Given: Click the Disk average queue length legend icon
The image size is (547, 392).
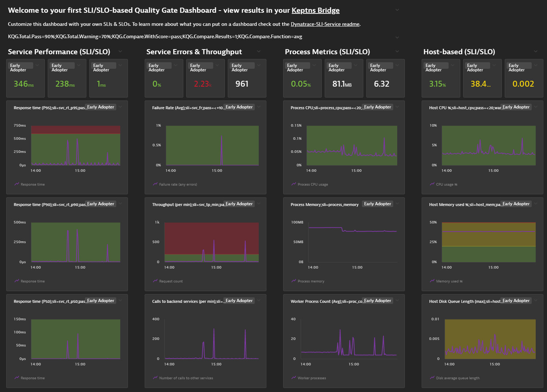Looking at the screenshot, I should (432, 378).
